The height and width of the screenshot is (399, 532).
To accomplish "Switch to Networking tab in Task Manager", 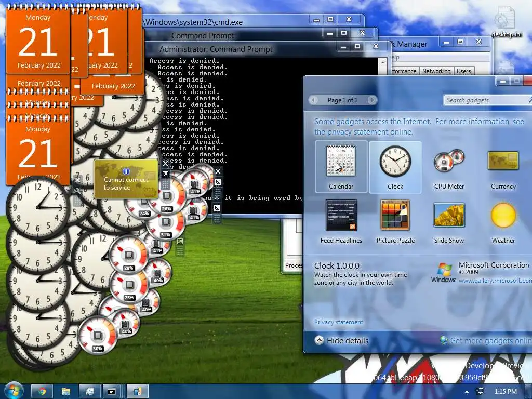I will [436, 71].
